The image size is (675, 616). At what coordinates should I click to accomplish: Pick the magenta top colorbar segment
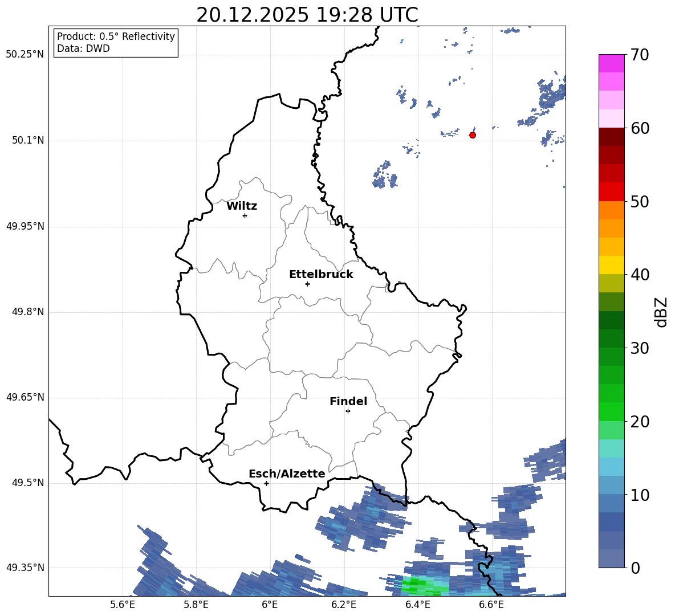[x=611, y=63]
